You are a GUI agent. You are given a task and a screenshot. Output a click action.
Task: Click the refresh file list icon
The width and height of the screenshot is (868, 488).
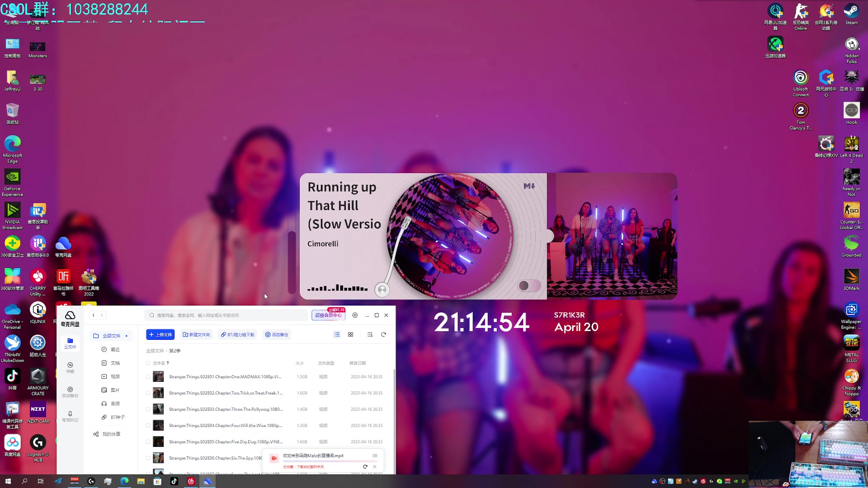point(383,334)
